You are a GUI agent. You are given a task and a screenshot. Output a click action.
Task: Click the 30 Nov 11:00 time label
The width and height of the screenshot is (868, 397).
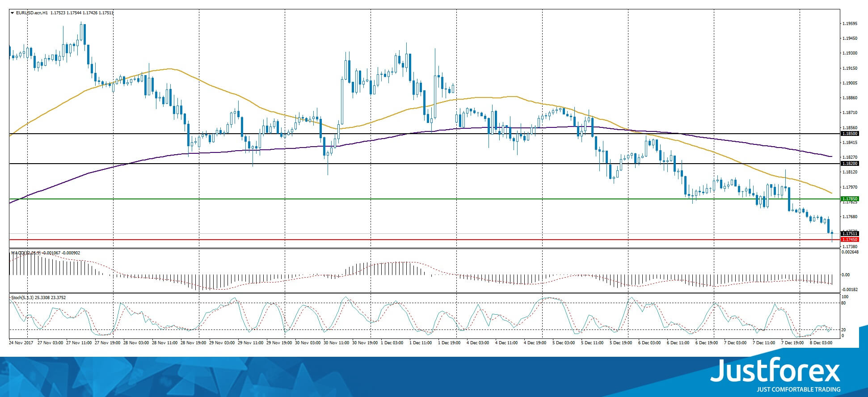(337, 343)
